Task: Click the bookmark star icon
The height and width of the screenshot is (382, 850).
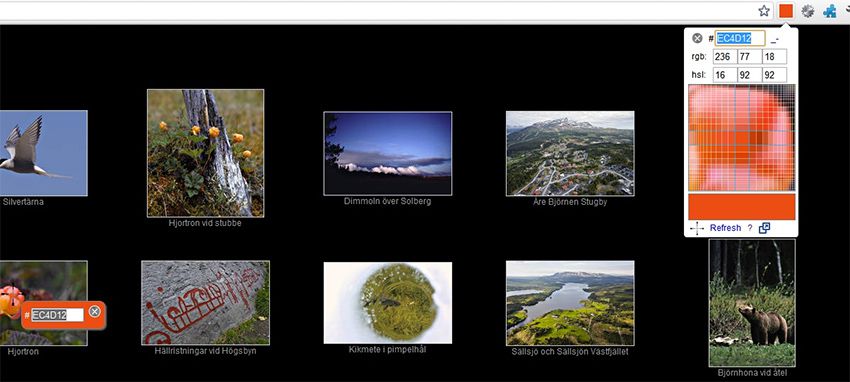Action: coord(764,11)
